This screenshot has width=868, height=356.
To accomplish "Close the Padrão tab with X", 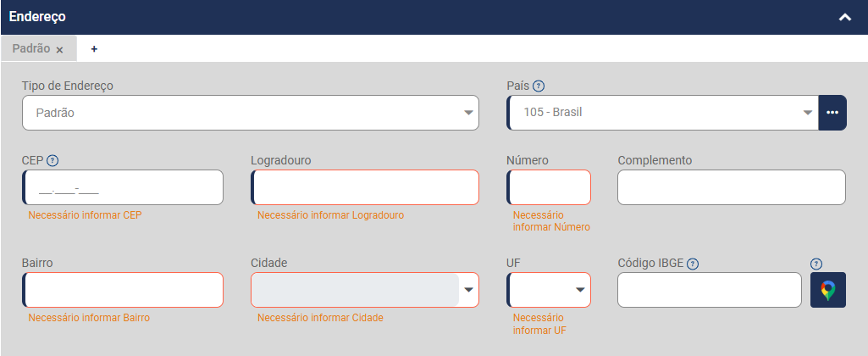I will tap(59, 50).
